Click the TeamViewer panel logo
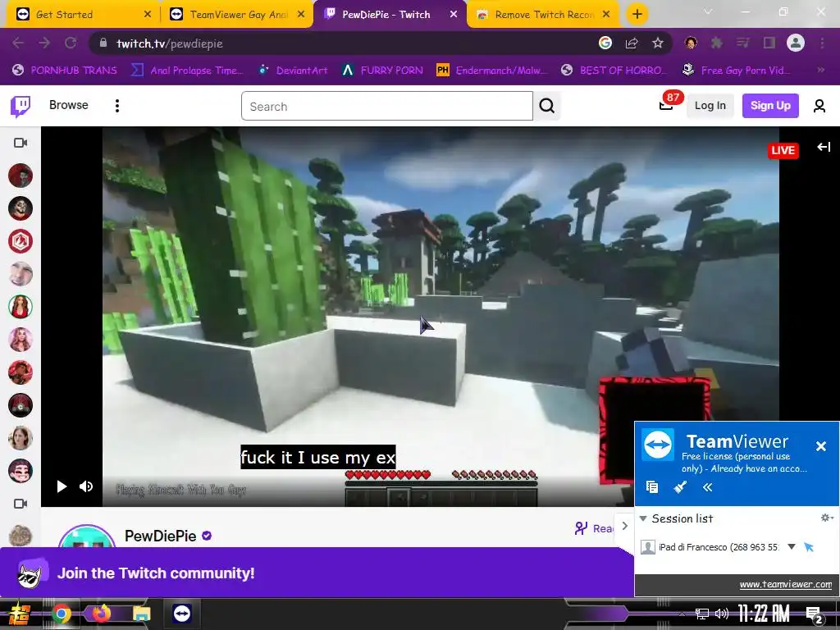The width and height of the screenshot is (840, 630). tap(658, 444)
